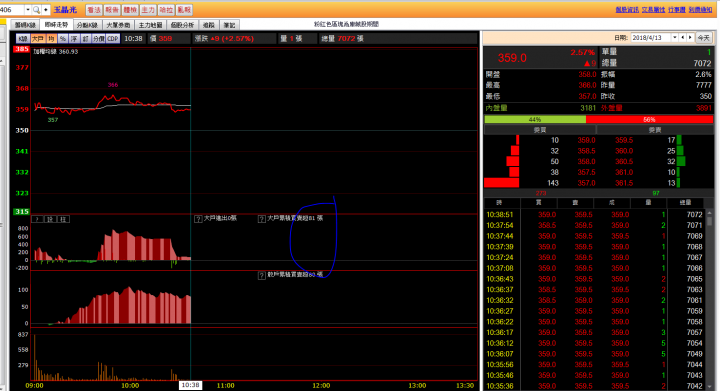Click the bid quantity 143 at 357.0
This screenshot has height=391, width=720.
(x=553, y=183)
